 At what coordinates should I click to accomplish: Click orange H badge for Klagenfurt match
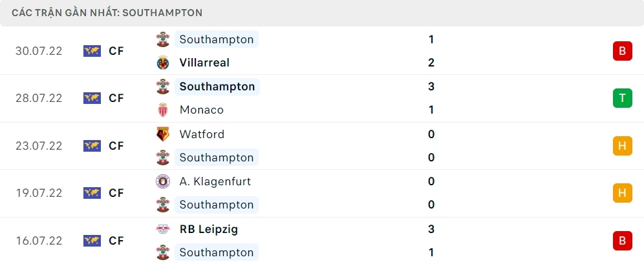click(x=622, y=193)
